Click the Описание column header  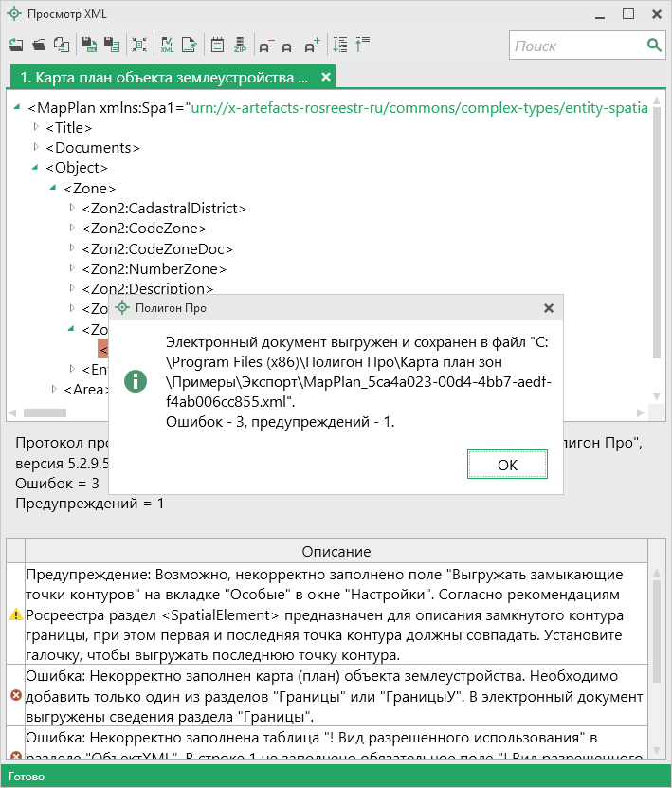coord(336,551)
